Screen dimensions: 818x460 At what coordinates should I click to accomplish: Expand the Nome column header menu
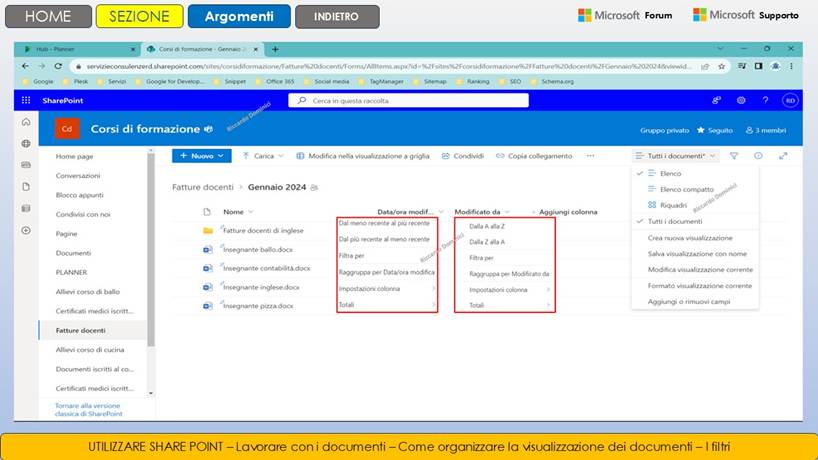(251, 212)
